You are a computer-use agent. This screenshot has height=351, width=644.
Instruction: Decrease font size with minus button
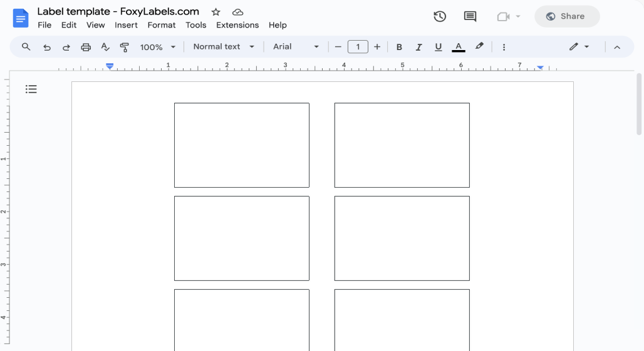pyautogui.click(x=338, y=47)
